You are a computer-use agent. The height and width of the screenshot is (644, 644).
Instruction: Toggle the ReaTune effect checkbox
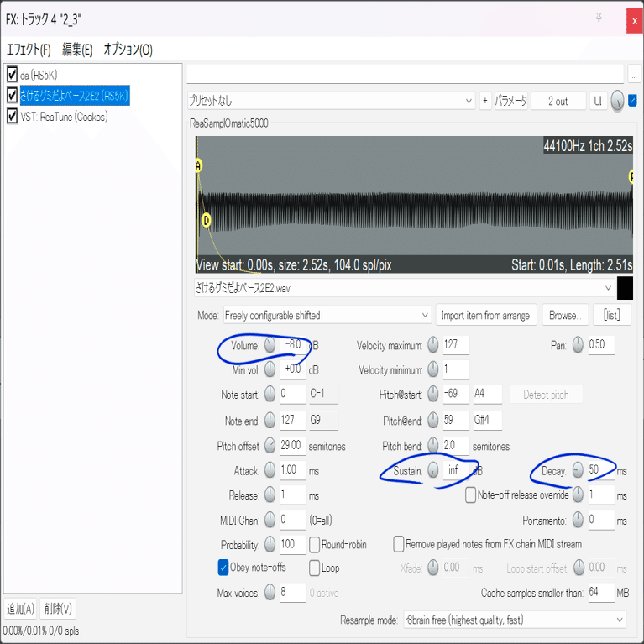coord(13,116)
